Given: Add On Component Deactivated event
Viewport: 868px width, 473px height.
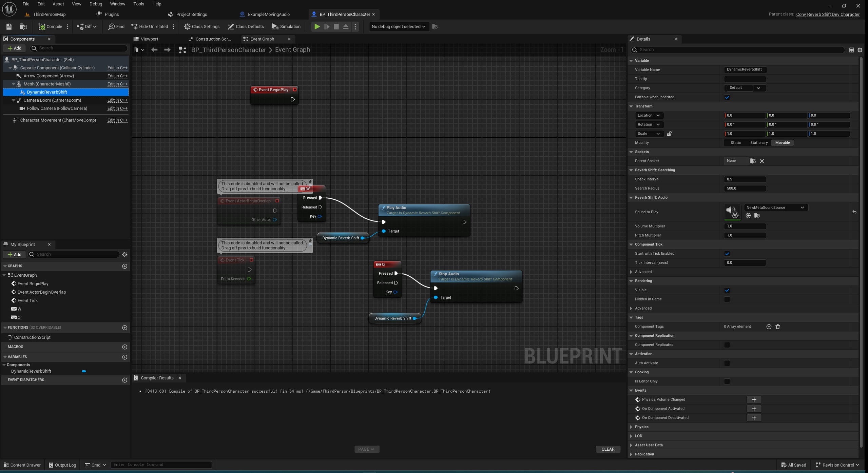Looking at the screenshot, I should click(754, 418).
